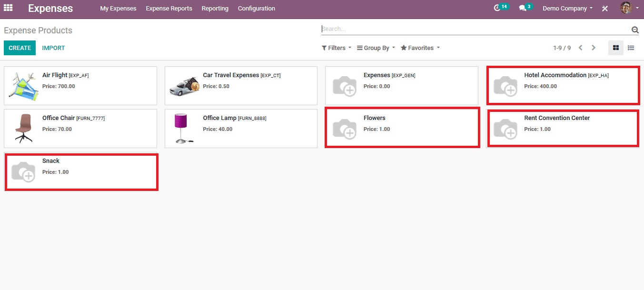Expand the Filters dropdown
Image resolution: width=644 pixels, height=290 pixels.
click(337, 48)
